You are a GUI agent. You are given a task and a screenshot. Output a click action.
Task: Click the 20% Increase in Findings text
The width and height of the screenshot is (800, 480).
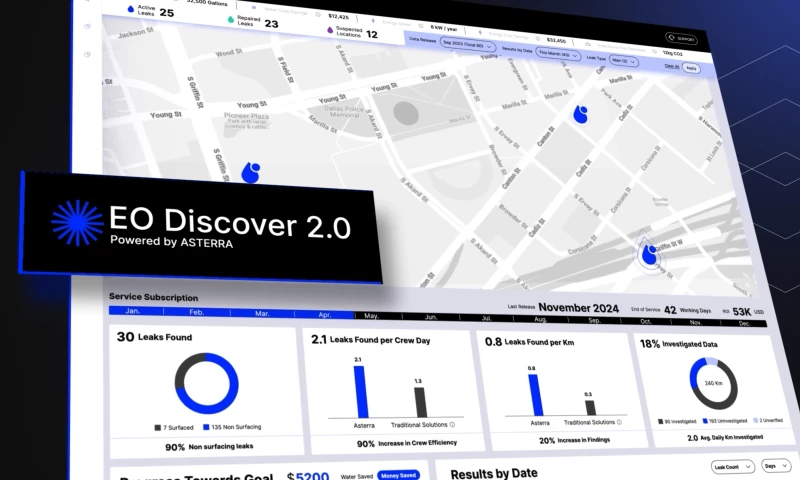click(x=574, y=440)
